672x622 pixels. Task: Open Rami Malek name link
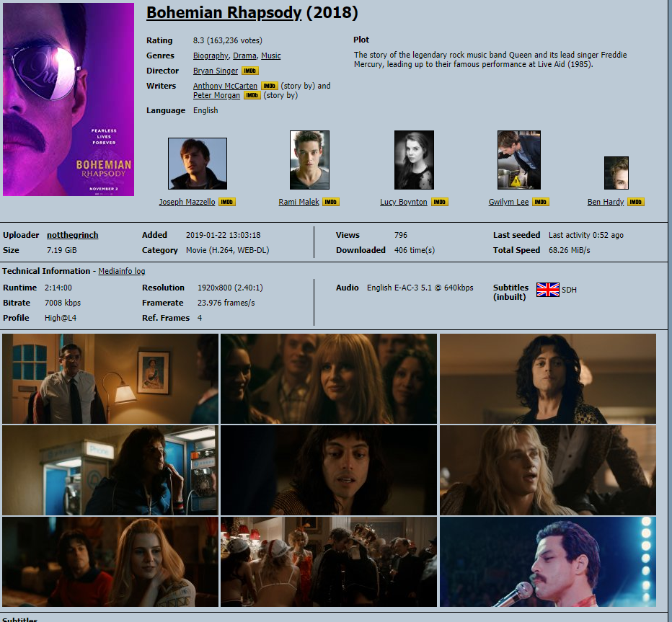pyautogui.click(x=299, y=202)
